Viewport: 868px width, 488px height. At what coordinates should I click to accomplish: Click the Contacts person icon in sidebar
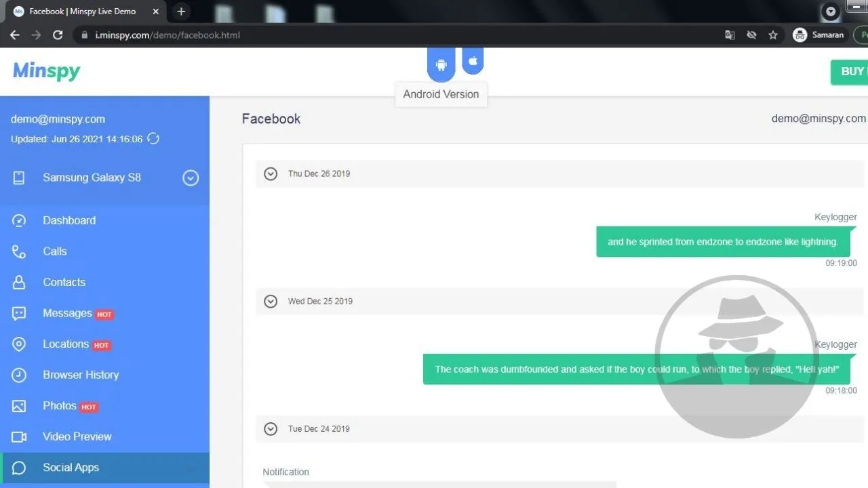pos(19,282)
